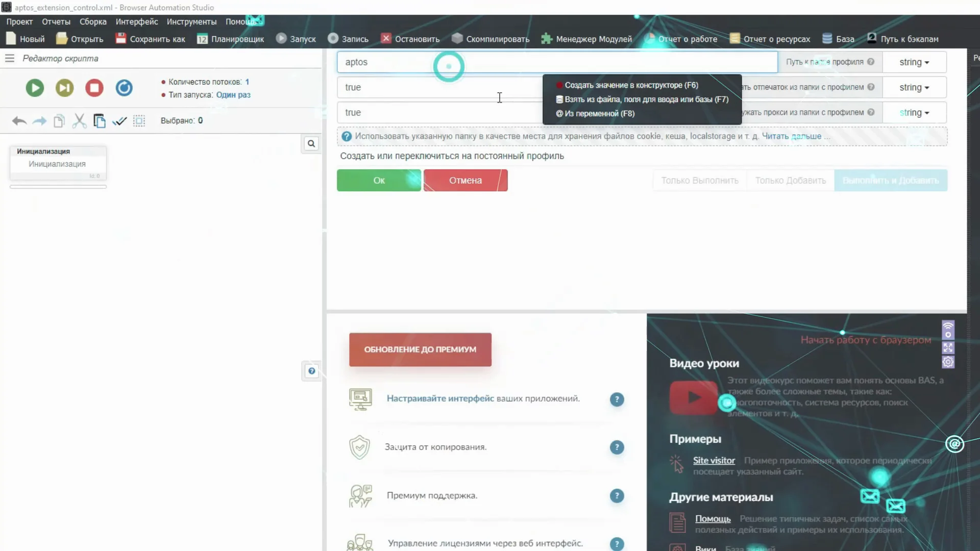Select Взять из файла, поля для ввода или базы

(x=642, y=99)
